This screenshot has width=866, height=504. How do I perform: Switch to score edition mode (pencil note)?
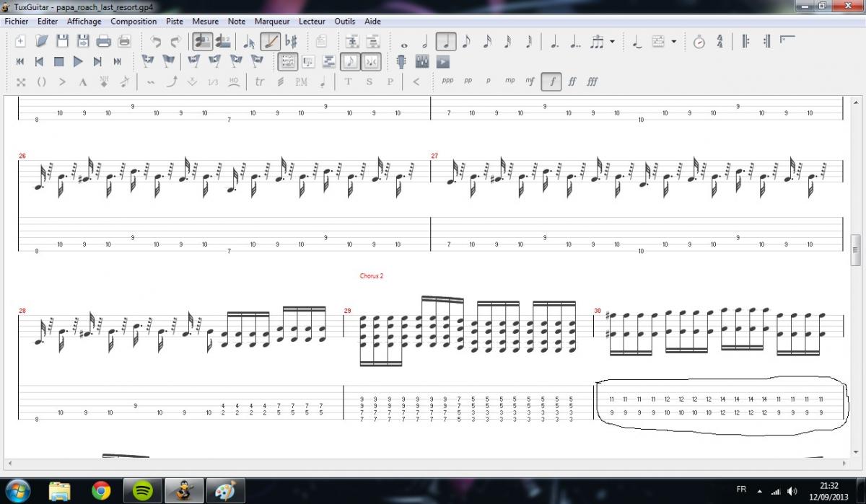tap(271, 41)
